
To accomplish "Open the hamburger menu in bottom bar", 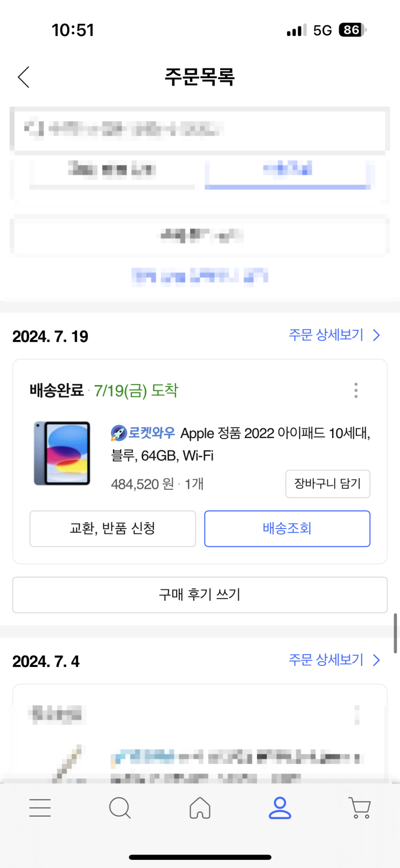I will 40,808.
